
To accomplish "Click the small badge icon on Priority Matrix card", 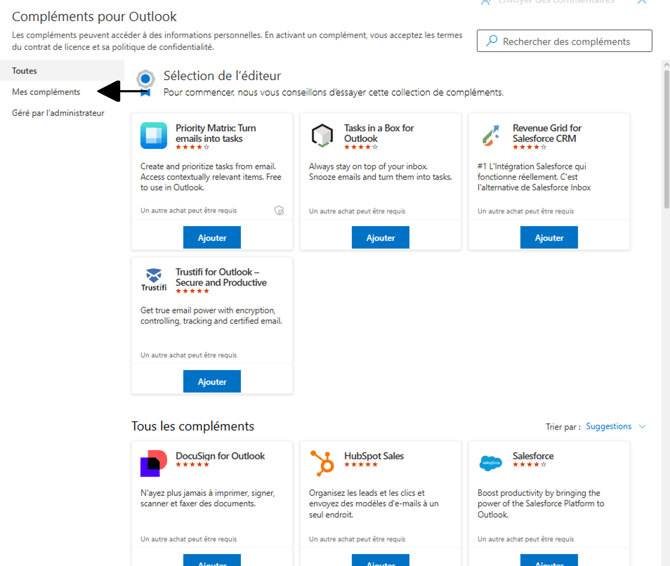I will (279, 210).
